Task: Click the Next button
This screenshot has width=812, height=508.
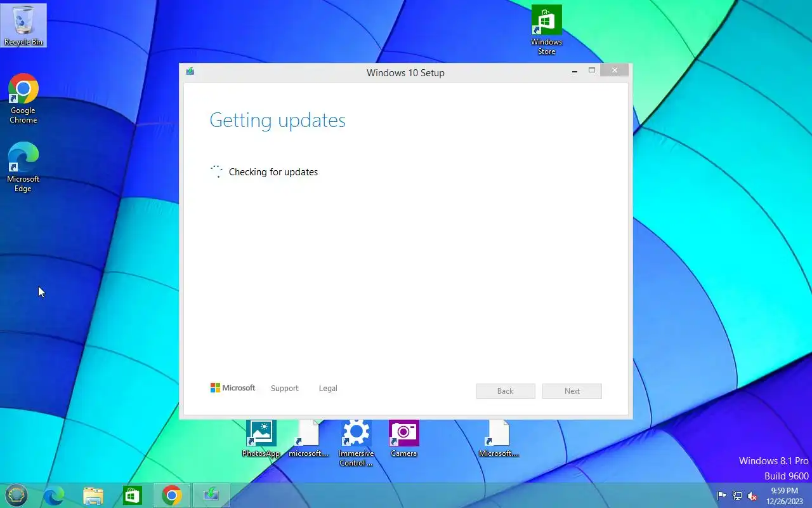Action: click(572, 391)
